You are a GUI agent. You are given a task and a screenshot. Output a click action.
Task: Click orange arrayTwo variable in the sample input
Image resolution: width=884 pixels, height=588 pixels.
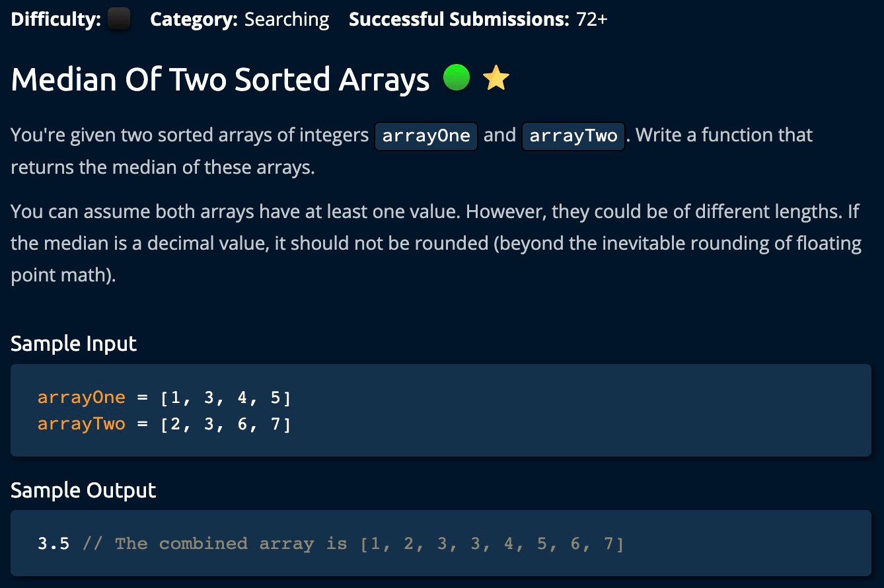[x=81, y=423]
